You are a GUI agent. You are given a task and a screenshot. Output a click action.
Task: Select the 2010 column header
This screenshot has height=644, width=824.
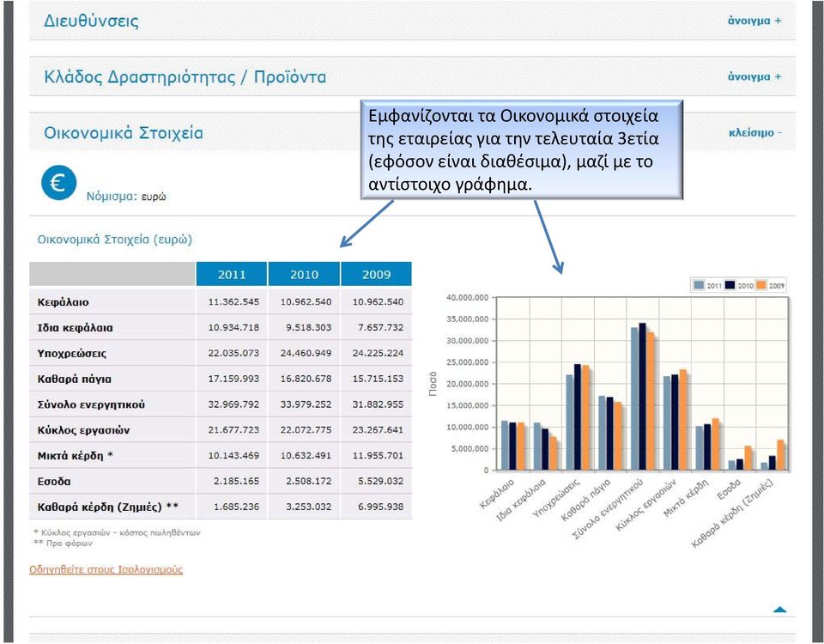click(304, 275)
